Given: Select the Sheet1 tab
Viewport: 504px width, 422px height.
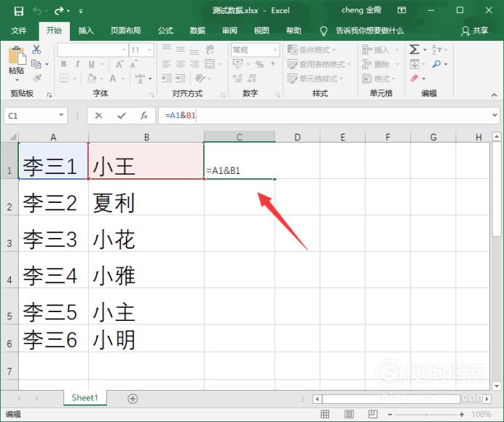Looking at the screenshot, I should point(85,398).
